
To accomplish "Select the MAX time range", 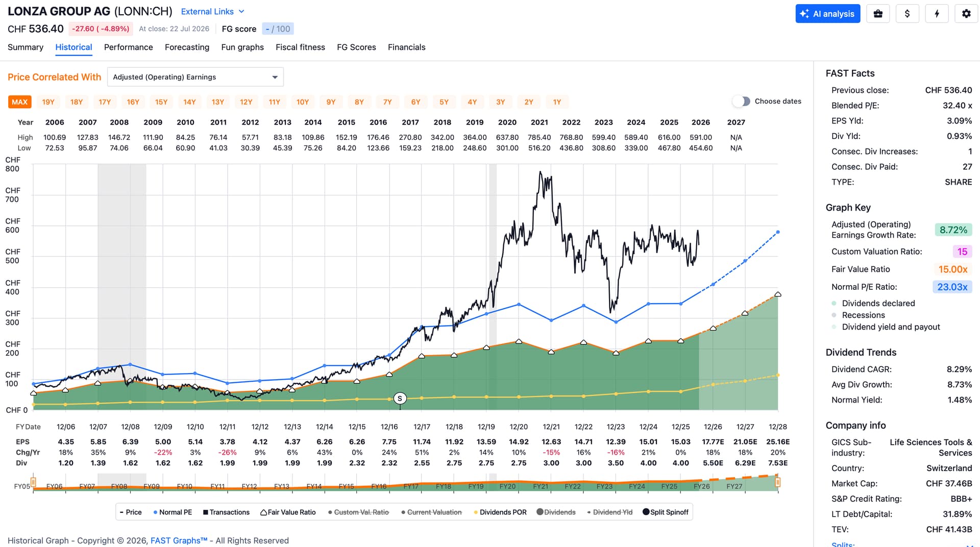I will point(19,102).
